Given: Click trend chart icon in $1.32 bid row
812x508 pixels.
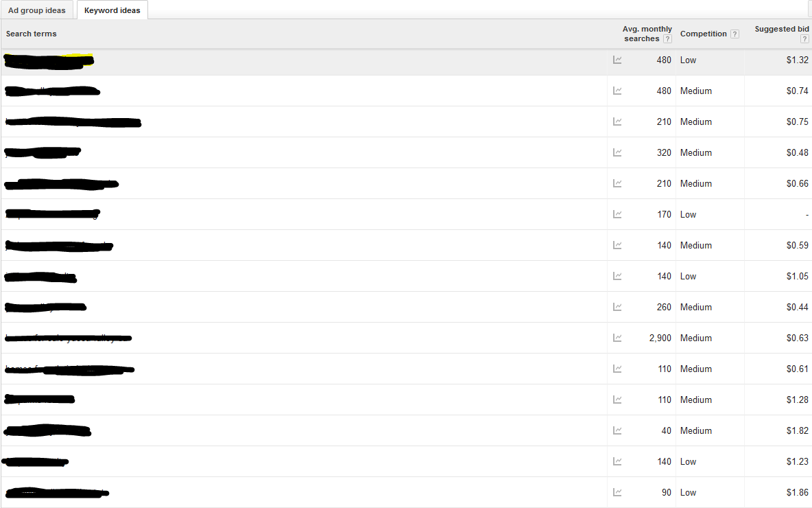Looking at the screenshot, I should [x=617, y=60].
